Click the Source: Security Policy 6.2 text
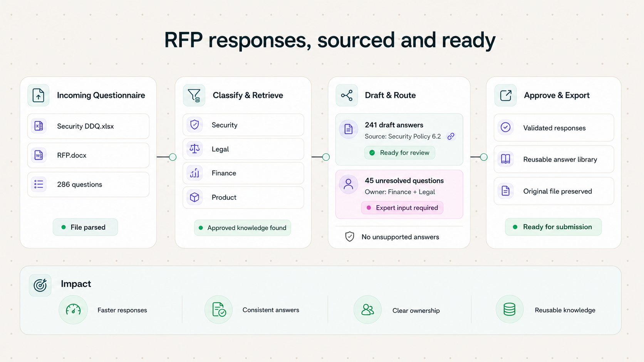The width and height of the screenshot is (644, 362). click(403, 136)
